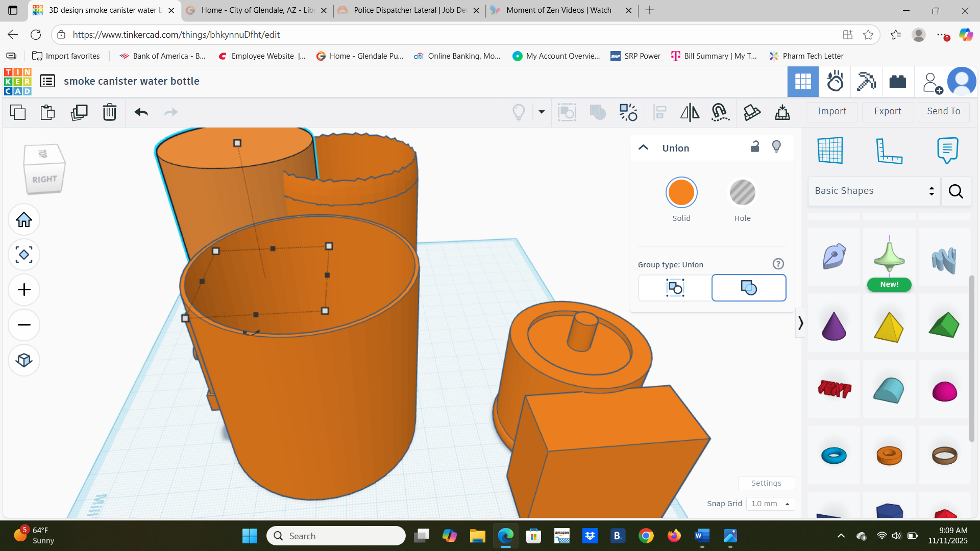
Task: Undo the last action
Action: tap(141, 112)
